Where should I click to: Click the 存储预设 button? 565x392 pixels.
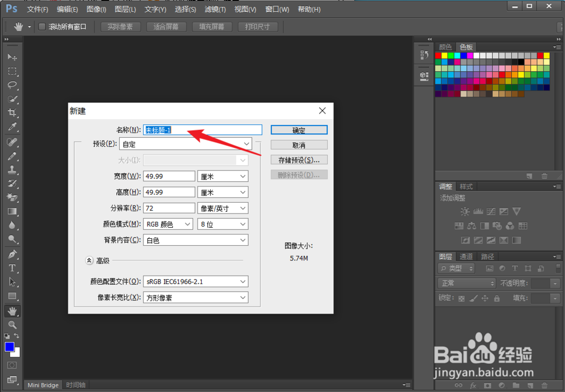point(299,159)
